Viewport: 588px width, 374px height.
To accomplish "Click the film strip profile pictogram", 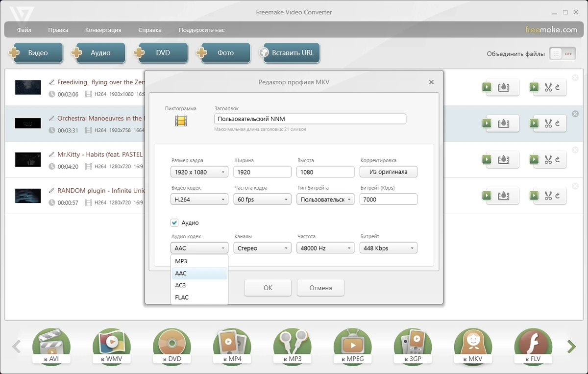I will pos(181,121).
